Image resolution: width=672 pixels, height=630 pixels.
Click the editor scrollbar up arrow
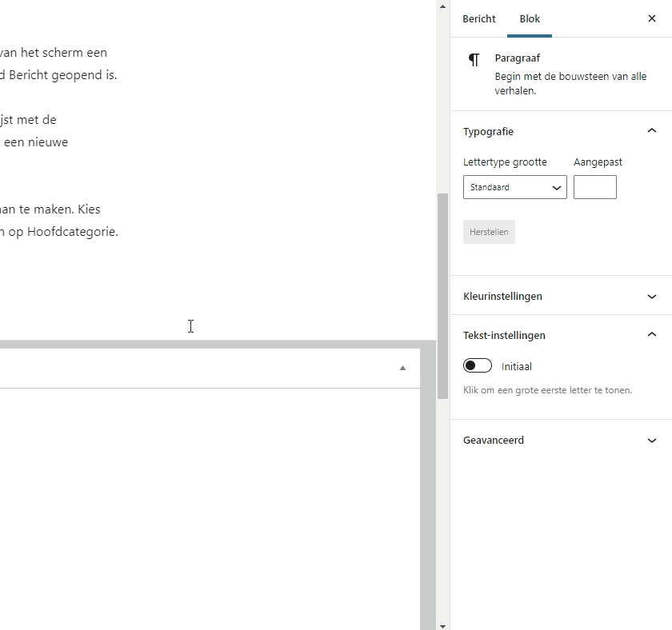pyautogui.click(x=442, y=6)
